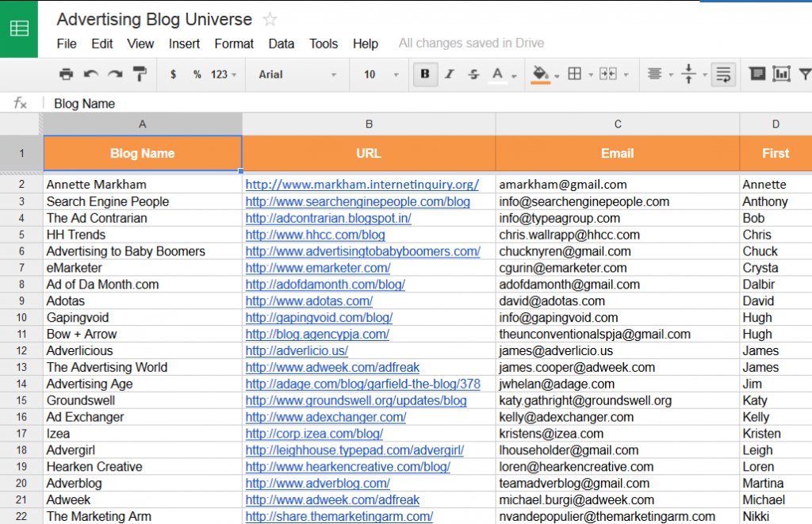Click the Borders icon

coord(574,74)
